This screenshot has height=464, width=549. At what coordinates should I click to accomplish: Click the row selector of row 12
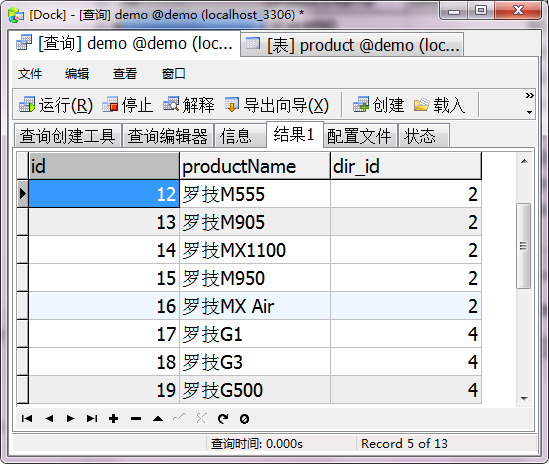click(x=23, y=194)
